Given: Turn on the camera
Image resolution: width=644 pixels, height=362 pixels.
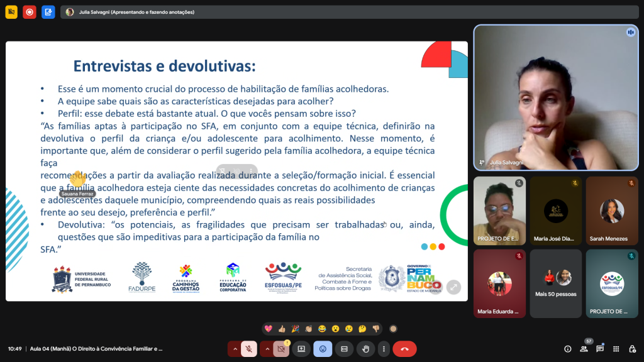Looking at the screenshot, I should point(281,349).
